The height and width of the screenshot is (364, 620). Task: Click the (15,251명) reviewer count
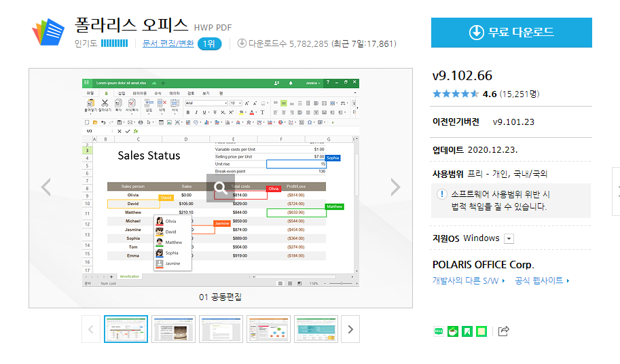(519, 94)
